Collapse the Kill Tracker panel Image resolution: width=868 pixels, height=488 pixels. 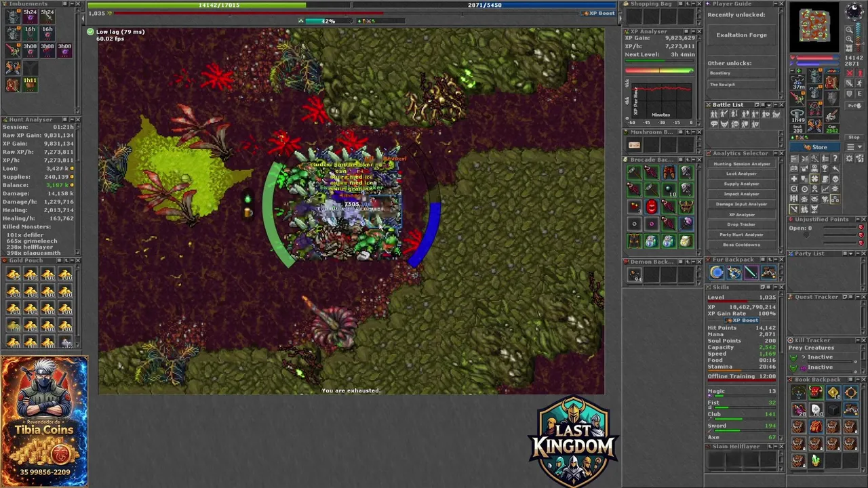click(858, 340)
